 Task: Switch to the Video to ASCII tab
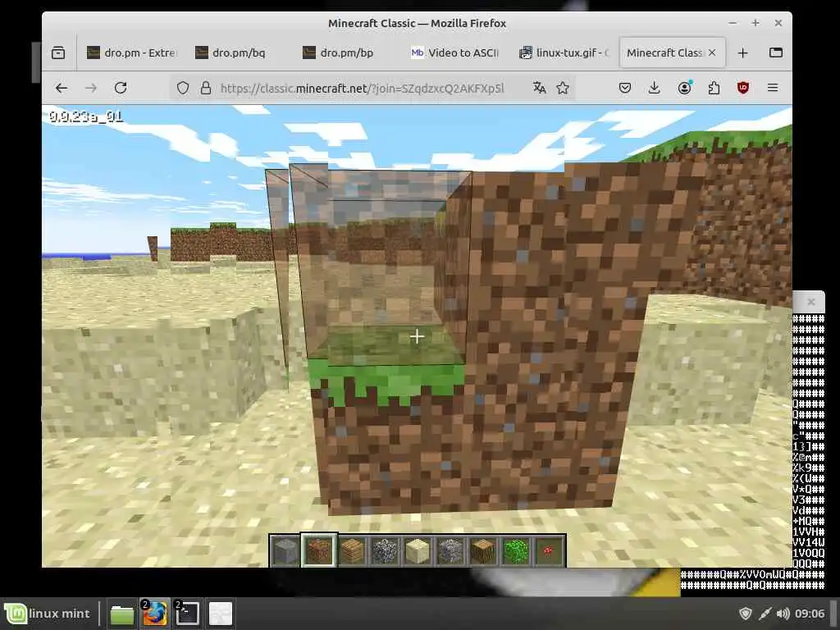(454, 52)
